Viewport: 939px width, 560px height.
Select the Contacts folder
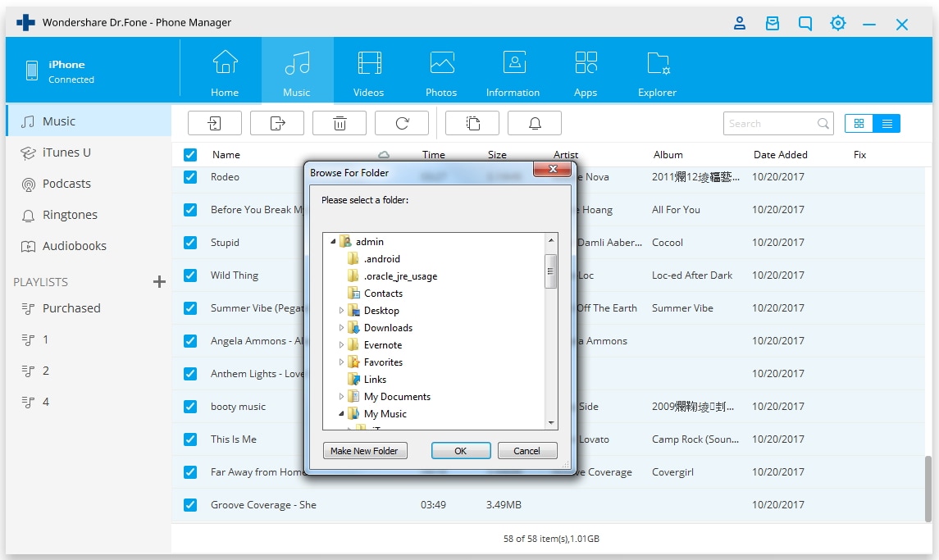(x=383, y=294)
